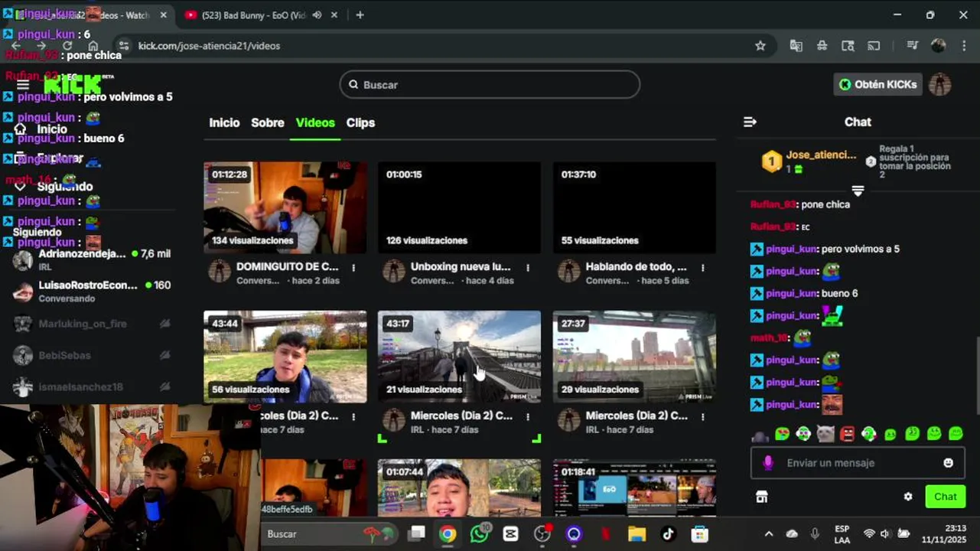Open the media controls icon in Chrome
980x551 pixels.
[912, 46]
